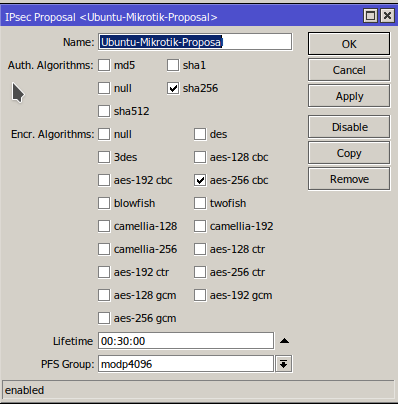
Task: Click the PFS Group combo box
Action: 186,364
